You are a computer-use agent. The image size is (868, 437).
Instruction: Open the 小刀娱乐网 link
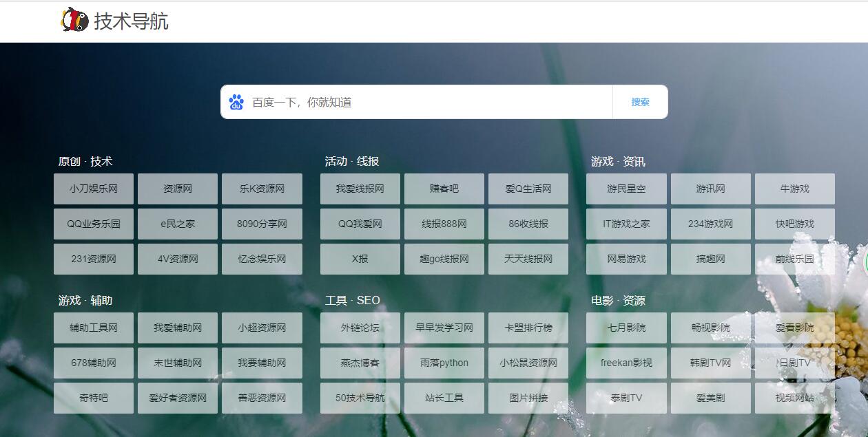[94, 189]
